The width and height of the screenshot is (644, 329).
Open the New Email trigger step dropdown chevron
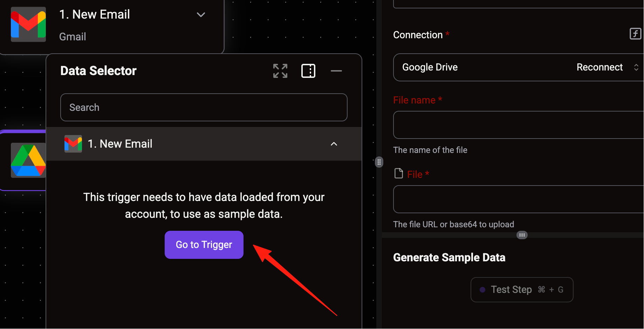(x=201, y=15)
